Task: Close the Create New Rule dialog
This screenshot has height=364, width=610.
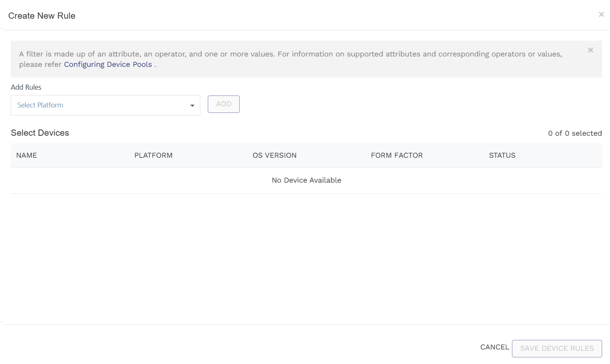Action: (x=601, y=15)
